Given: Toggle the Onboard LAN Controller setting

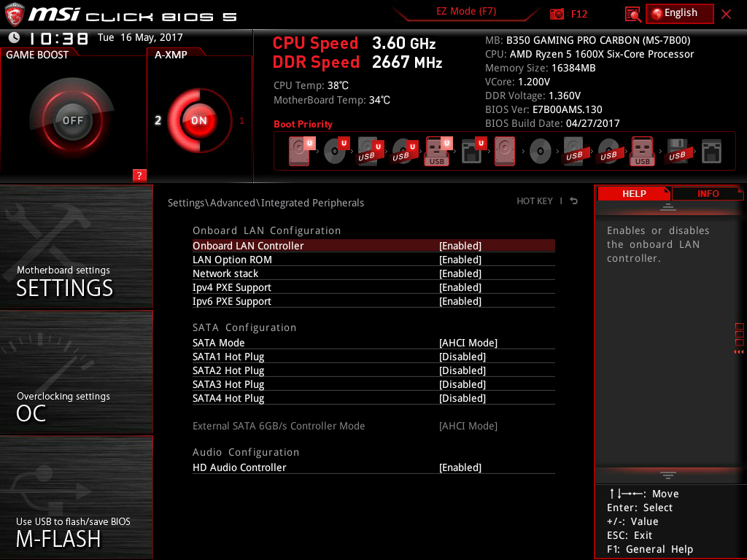Looking at the screenshot, I should pos(373,246).
